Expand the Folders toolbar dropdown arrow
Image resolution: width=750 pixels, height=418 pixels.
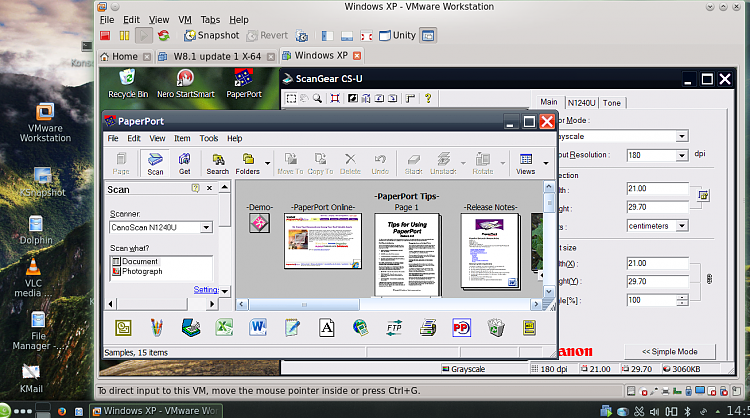point(267,164)
